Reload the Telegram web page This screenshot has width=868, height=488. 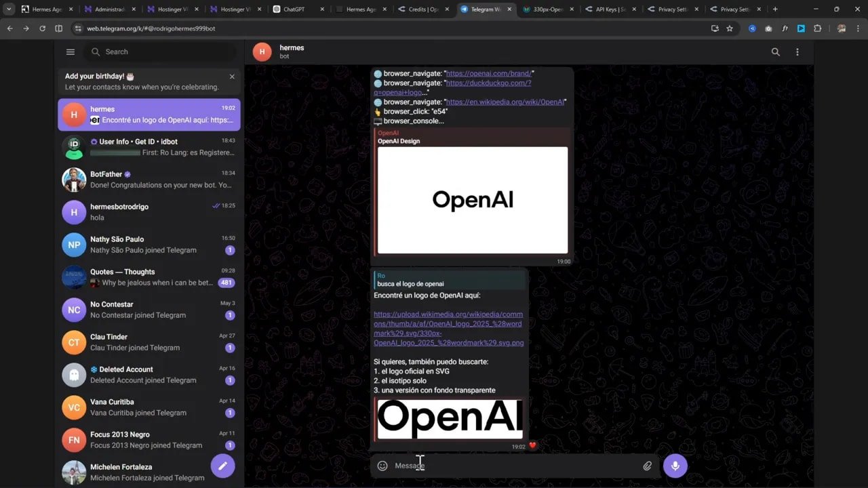pyautogui.click(x=42, y=28)
